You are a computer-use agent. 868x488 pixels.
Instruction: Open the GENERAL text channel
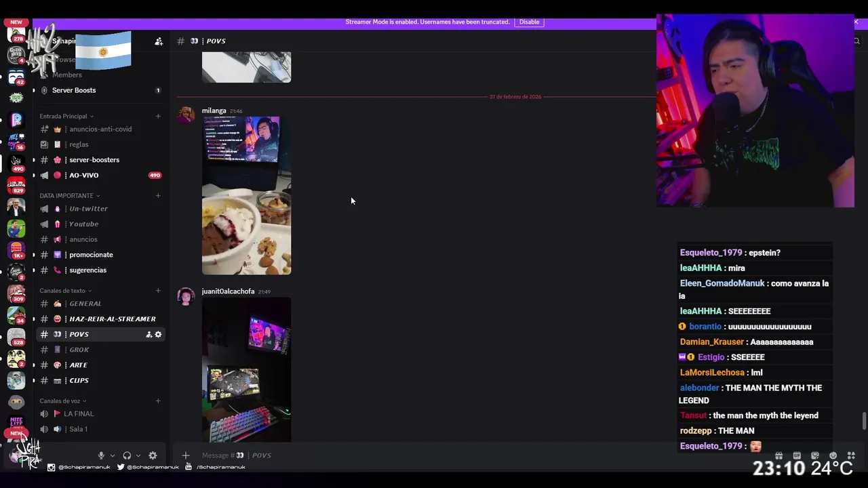(x=100, y=304)
